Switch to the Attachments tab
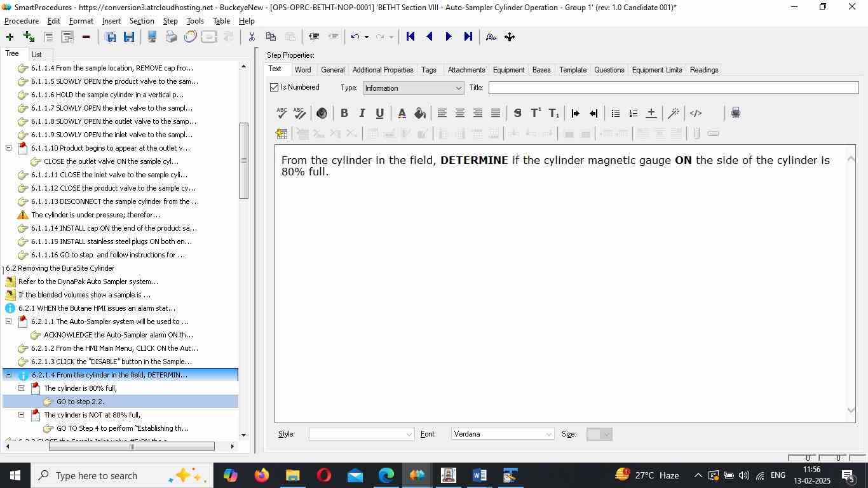Image resolution: width=868 pixels, height=488 pixels. tap(466, 70)
